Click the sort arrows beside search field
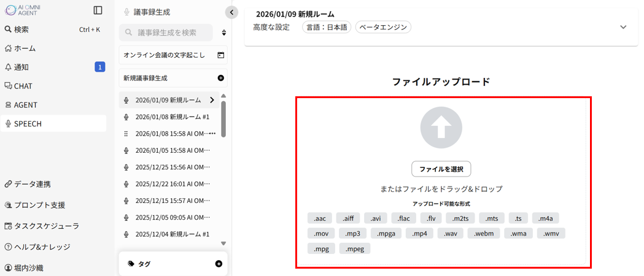 224,33
